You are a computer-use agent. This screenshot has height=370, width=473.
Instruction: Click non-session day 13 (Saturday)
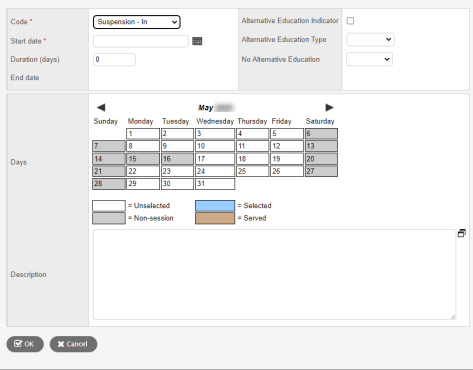tap(321, 146)
